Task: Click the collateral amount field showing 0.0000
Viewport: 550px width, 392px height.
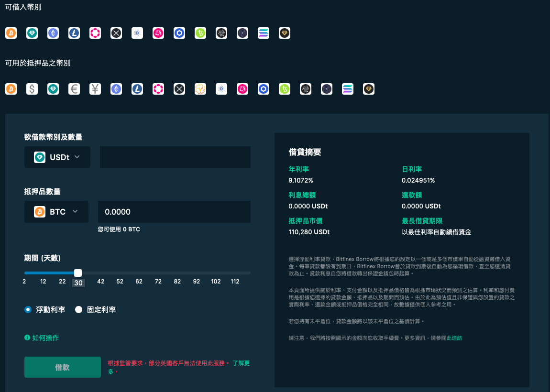Action: pos(174,212)
